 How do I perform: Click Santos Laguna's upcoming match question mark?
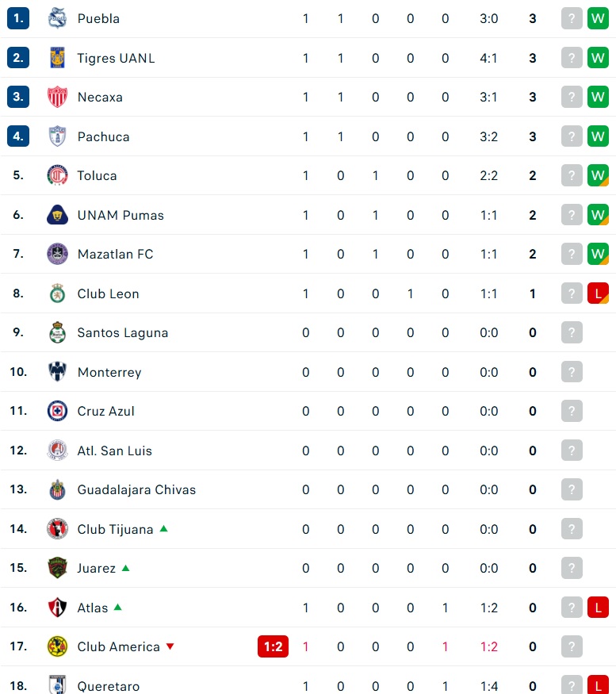pos(572,332)
